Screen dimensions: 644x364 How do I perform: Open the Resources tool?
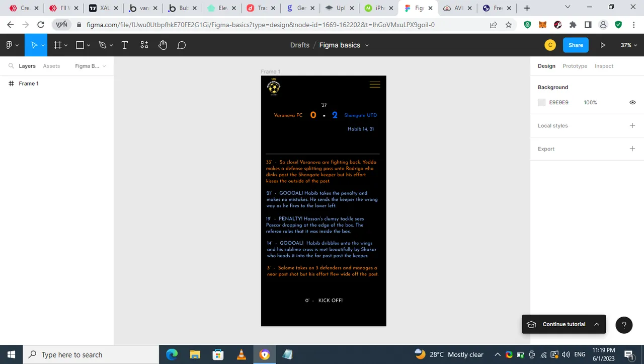[144, 45]
